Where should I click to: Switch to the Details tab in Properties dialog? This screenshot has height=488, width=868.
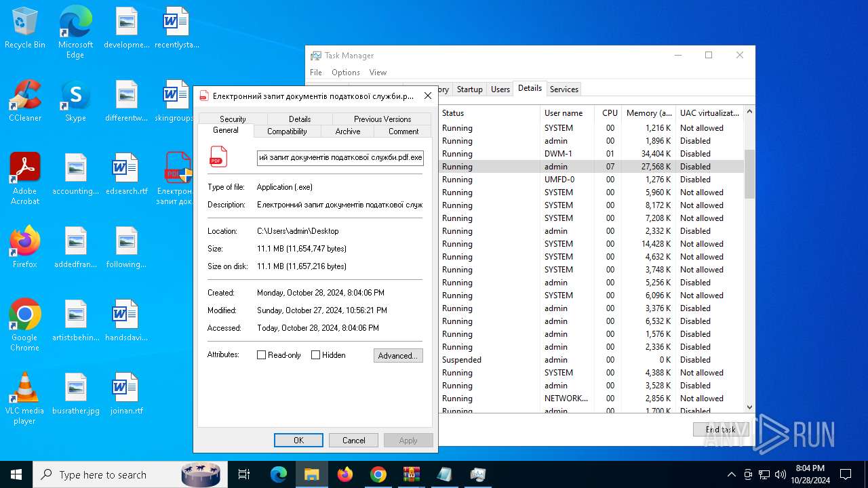(300, 119)
